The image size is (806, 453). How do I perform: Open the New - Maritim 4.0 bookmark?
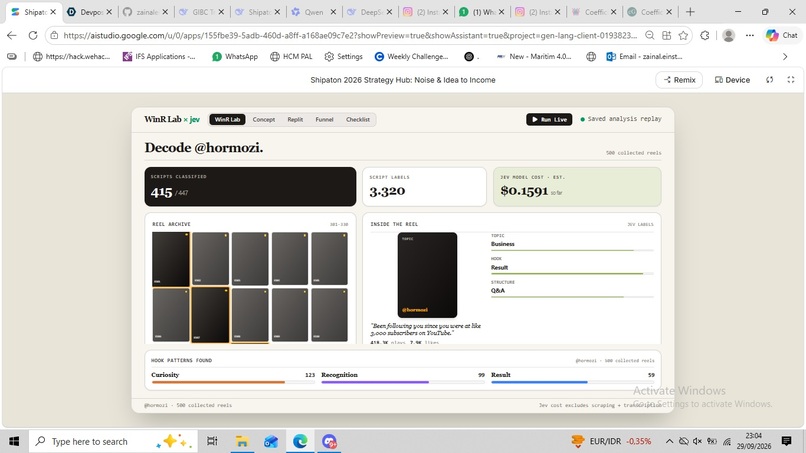(x=534, y=57)
